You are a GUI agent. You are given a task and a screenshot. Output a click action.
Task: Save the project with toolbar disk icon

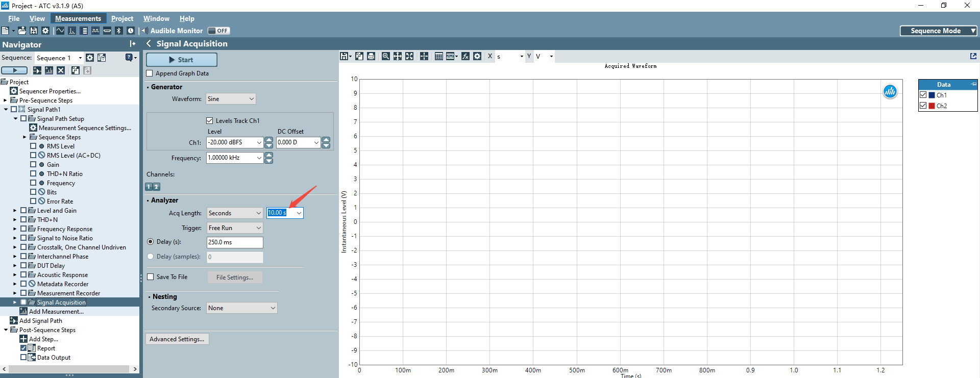[x=34, y=31]
